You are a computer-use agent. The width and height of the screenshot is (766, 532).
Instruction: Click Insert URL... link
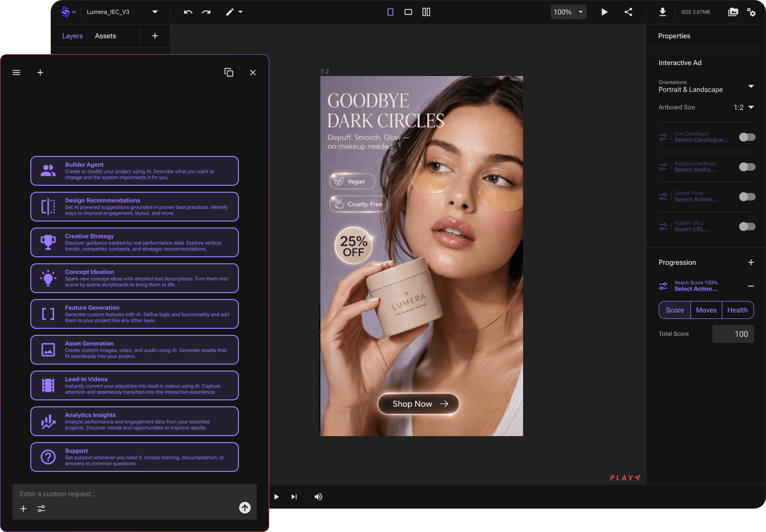tap(692, 229)
